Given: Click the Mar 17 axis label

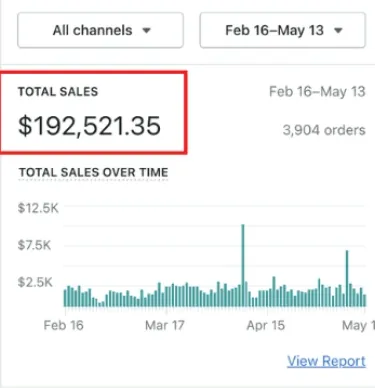Looking at the screenshot, I should (x=165, y=325).
